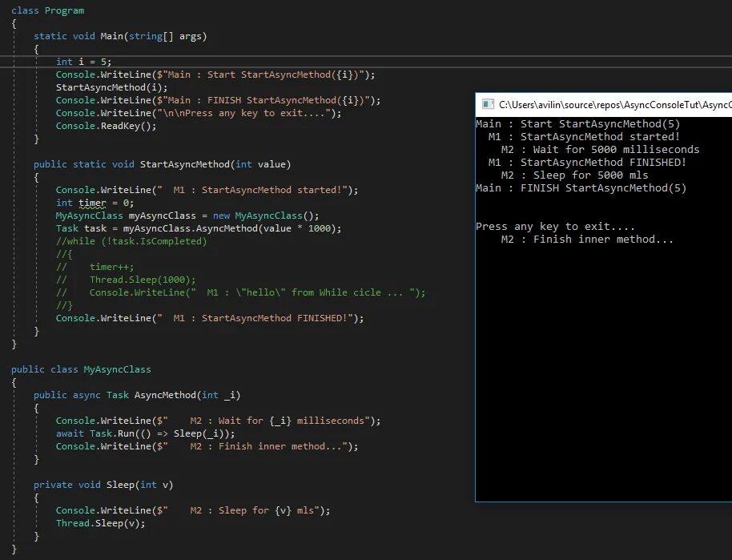Viewport: 732px width, 560px height.
Task: Click the underlined 'timer' variable declaration
Action: tap(92, 203)
